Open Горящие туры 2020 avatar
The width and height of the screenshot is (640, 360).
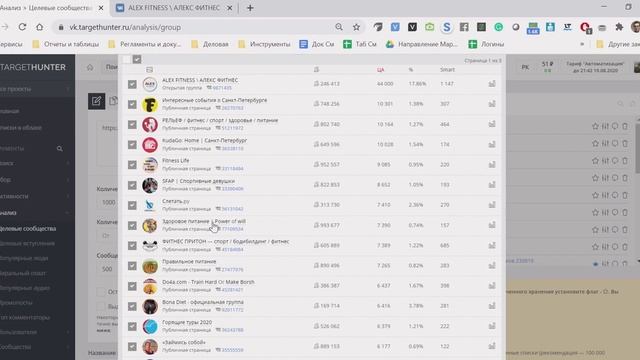point(150,327)
